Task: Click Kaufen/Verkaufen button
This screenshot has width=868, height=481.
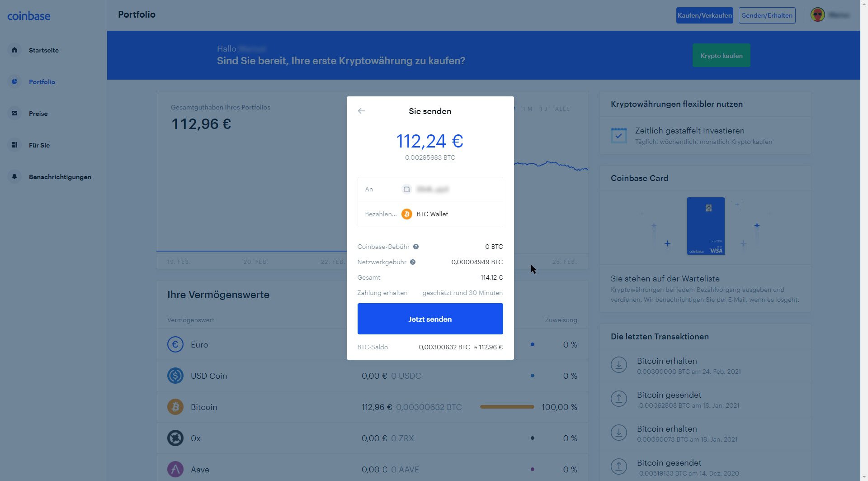Action: coord(704,15)
